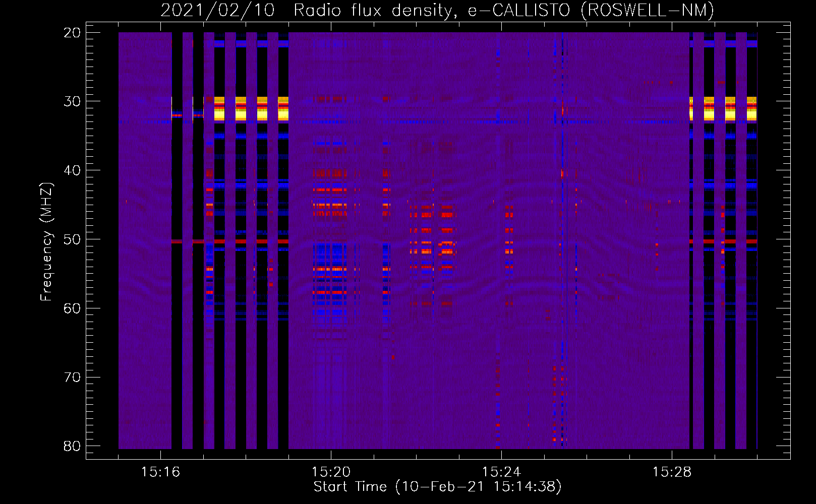Click the 80 frequency tick label
The height and width of the screenshot is (504, 816).
point(72,446)
